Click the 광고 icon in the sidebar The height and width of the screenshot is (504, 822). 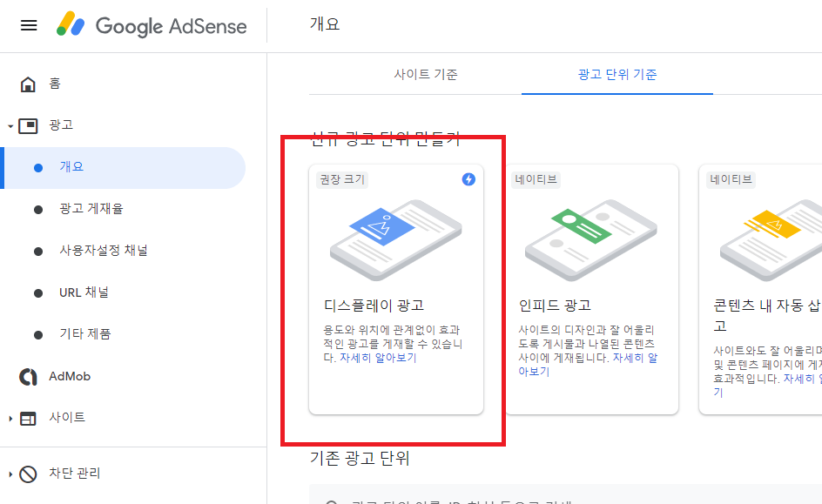[30, 124]
